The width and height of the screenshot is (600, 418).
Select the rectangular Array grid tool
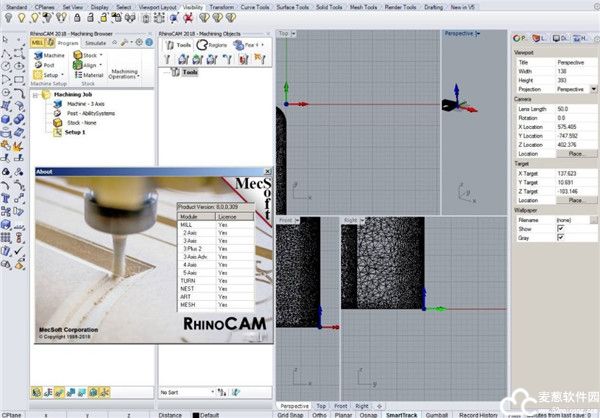click(x=6, y=237)
